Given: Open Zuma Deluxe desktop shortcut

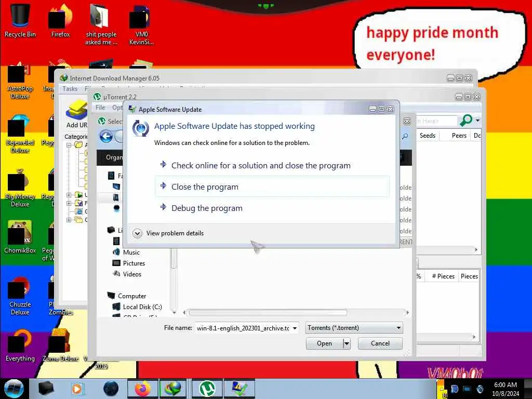Looking at the screenshot, I should click(x=60, y=345).
